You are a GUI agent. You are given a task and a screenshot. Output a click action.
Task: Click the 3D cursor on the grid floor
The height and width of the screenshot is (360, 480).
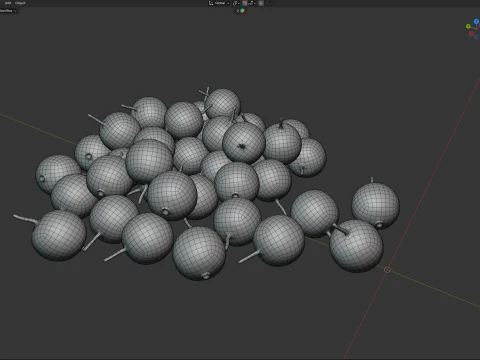tap(387, 270)
